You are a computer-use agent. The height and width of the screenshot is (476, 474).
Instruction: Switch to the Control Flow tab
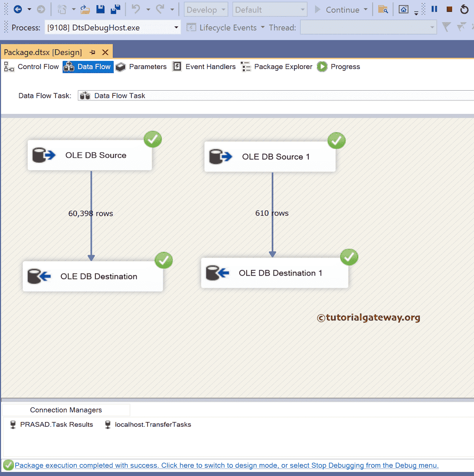click(x=38, y=66)
